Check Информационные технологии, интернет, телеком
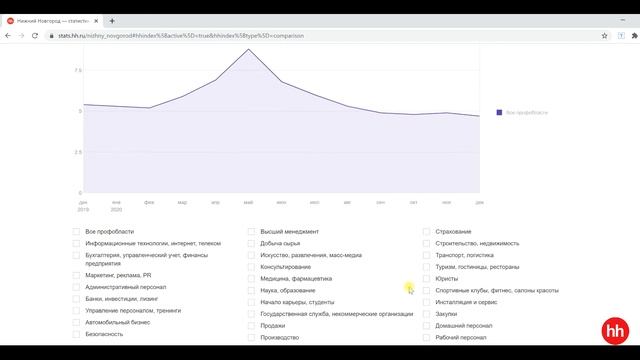Image resolution: width=640 pixels, height=360 pixels. [x=76, y=243]
